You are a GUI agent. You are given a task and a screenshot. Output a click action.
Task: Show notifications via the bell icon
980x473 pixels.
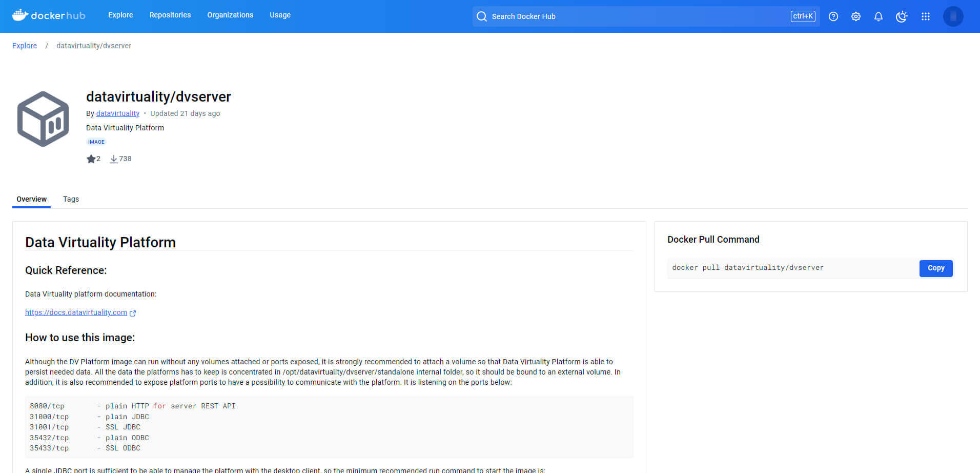click(879, 16)
